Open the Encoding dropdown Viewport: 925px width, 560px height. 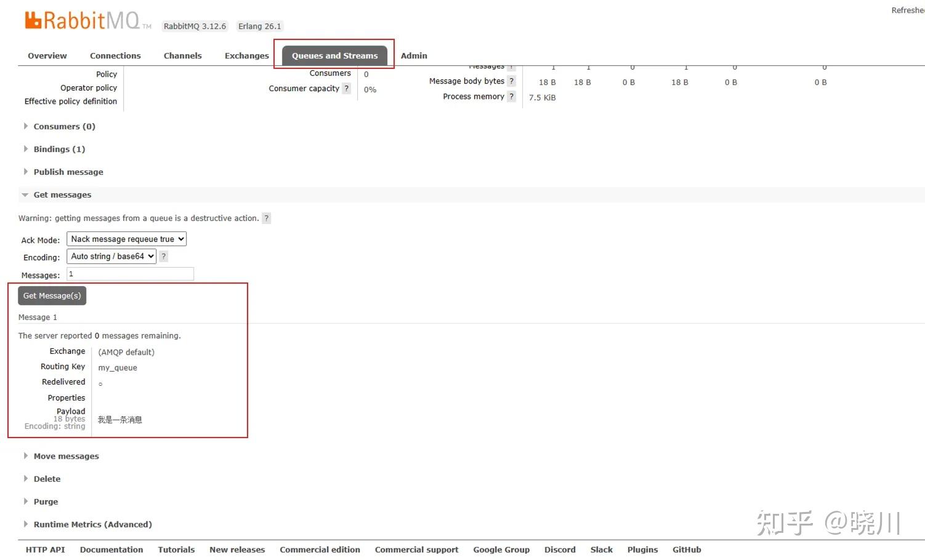tap(111, 257)
